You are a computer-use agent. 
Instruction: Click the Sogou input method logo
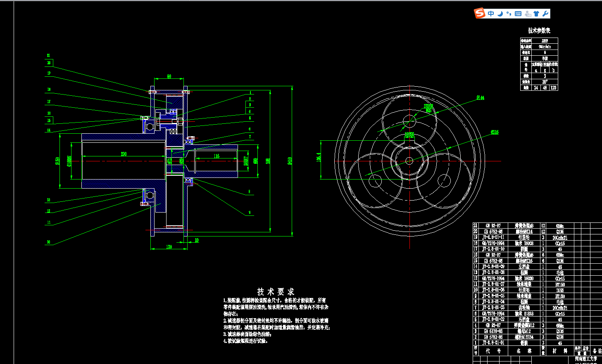480,13
